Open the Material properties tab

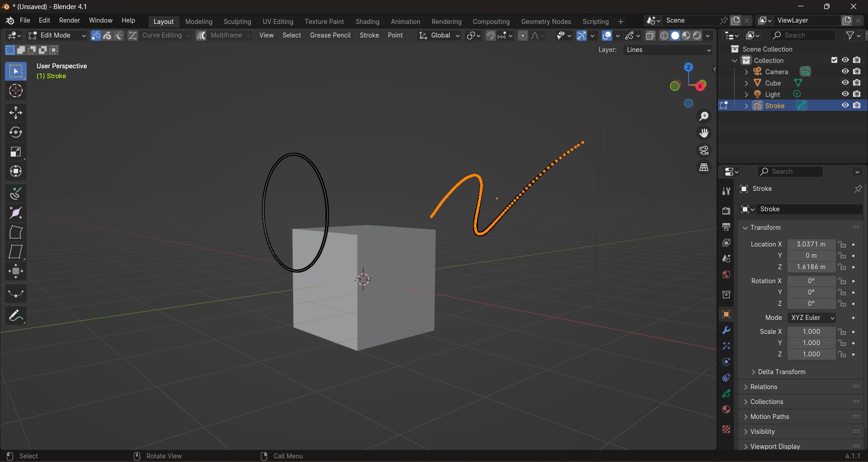click(726, 410)
